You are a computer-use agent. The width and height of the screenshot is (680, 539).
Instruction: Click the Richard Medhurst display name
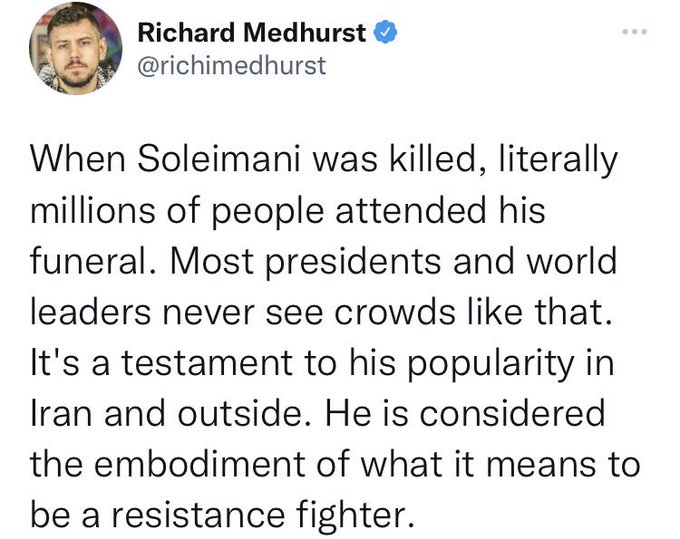[251, 32]
